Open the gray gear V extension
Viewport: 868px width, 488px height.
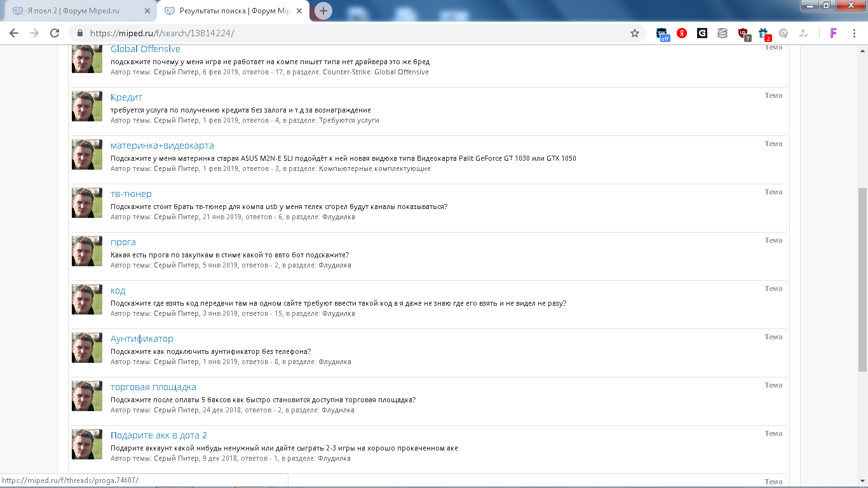[x=783, y=33]
